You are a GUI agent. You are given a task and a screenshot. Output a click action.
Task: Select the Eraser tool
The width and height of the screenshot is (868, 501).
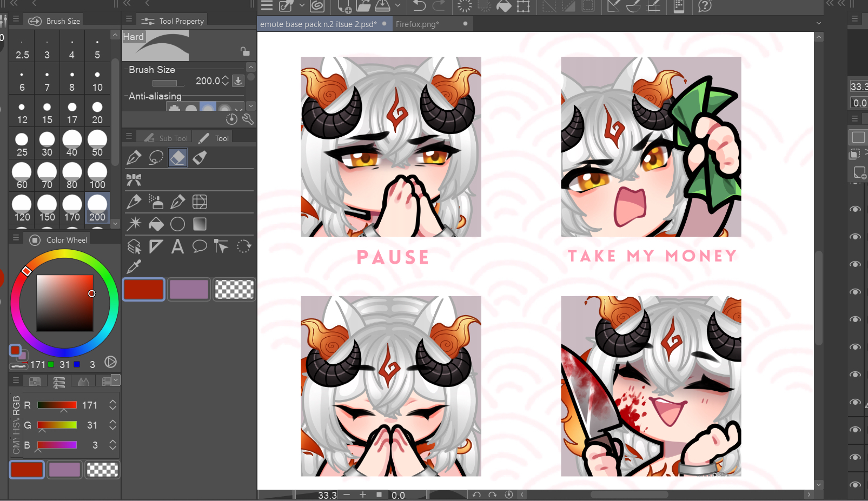(x=177, y=158)
